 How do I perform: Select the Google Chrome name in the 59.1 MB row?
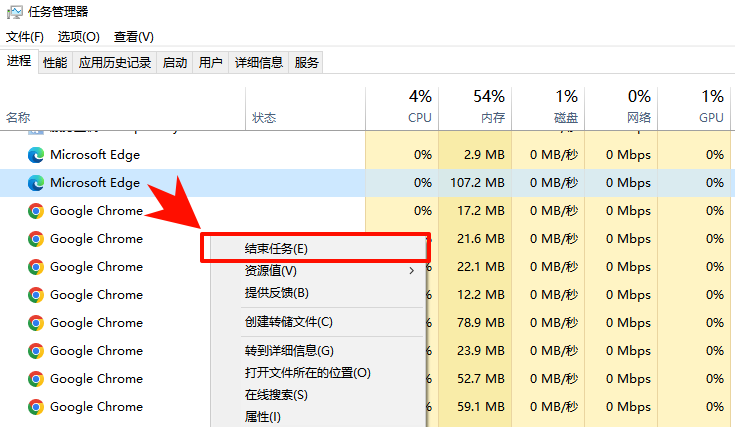coord(97,407)
